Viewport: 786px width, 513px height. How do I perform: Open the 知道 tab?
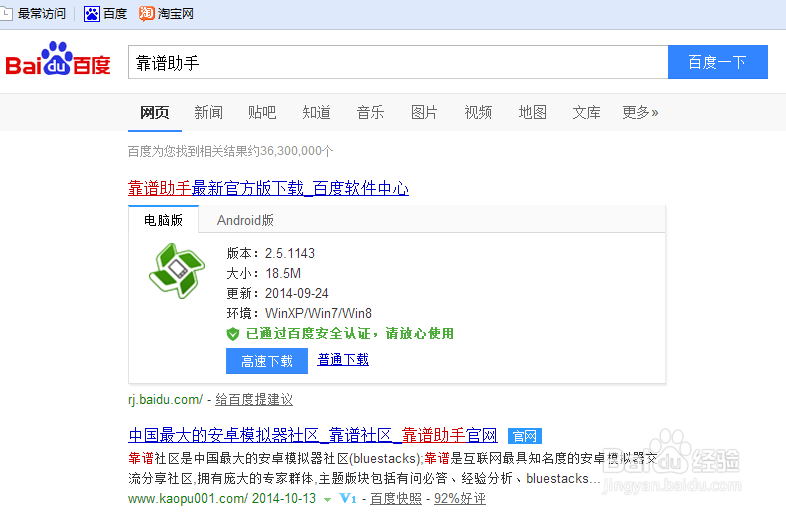point(316,112)
